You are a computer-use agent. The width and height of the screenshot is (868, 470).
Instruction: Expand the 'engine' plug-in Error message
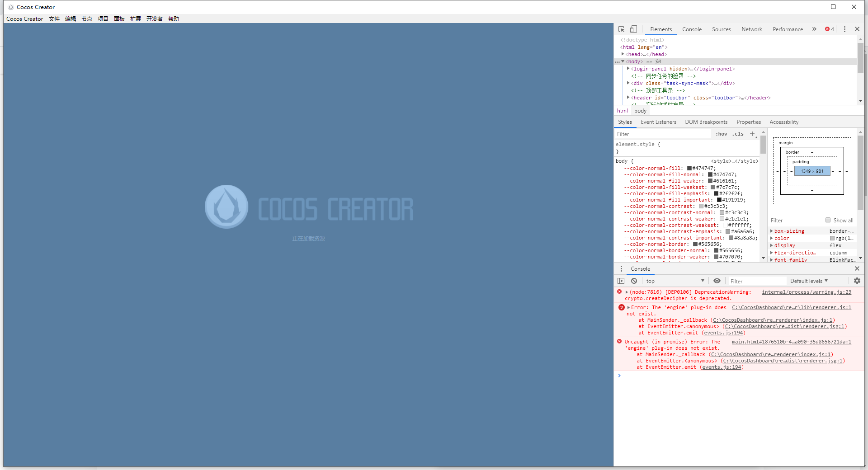click(628, 307)
